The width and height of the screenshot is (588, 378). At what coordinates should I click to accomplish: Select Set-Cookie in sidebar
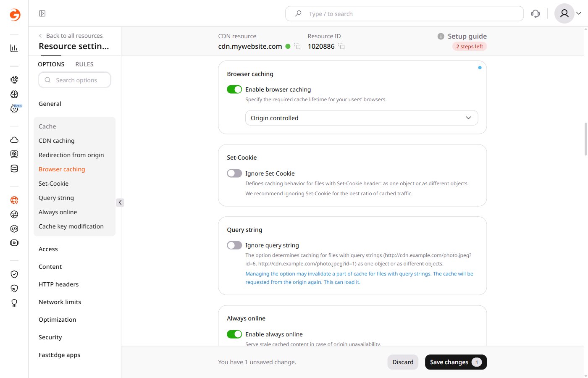pyautogui.click(x=53, y=184)
